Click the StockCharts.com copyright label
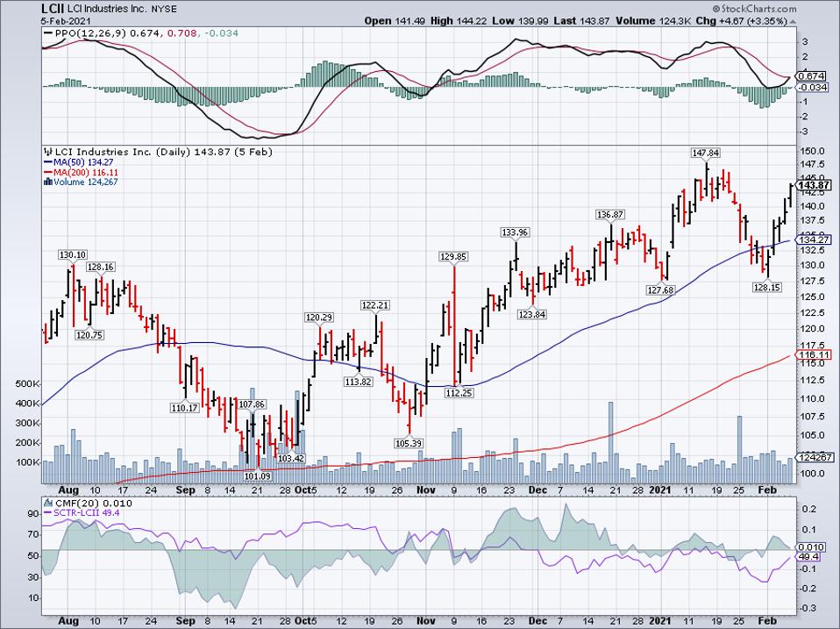Image resolution: width=840 pixels, height=629 pixels. coord(754,9)
